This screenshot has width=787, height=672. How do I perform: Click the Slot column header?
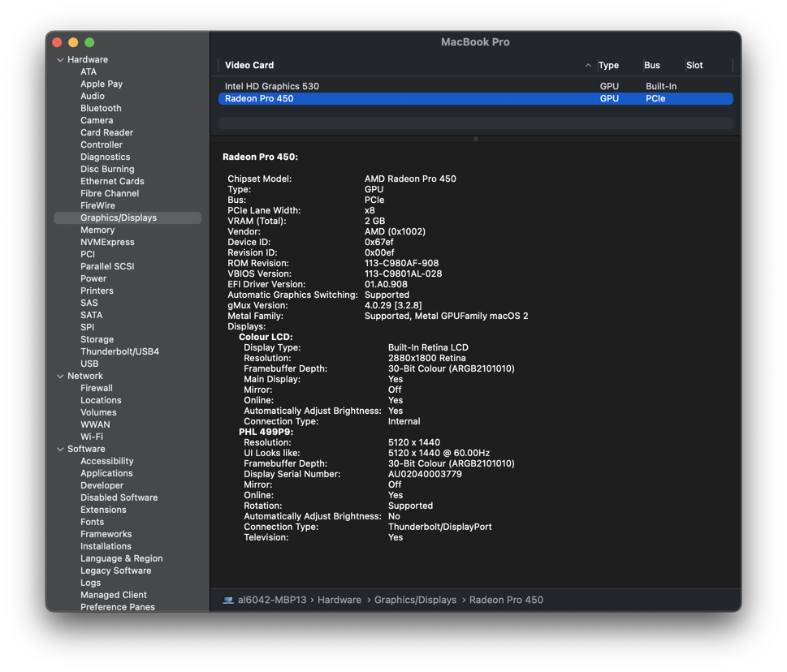[x=694, y=66]
